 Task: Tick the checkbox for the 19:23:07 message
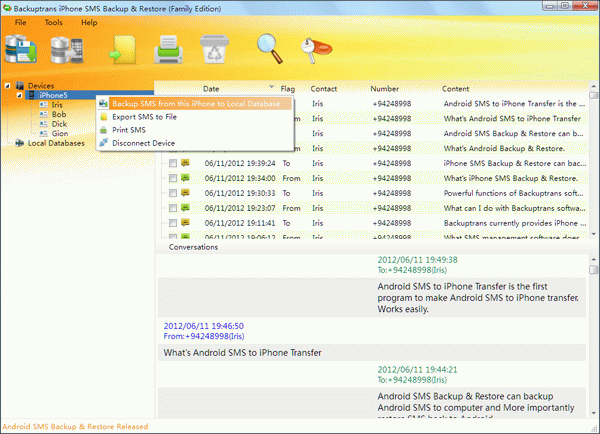[x=173, y=208]
